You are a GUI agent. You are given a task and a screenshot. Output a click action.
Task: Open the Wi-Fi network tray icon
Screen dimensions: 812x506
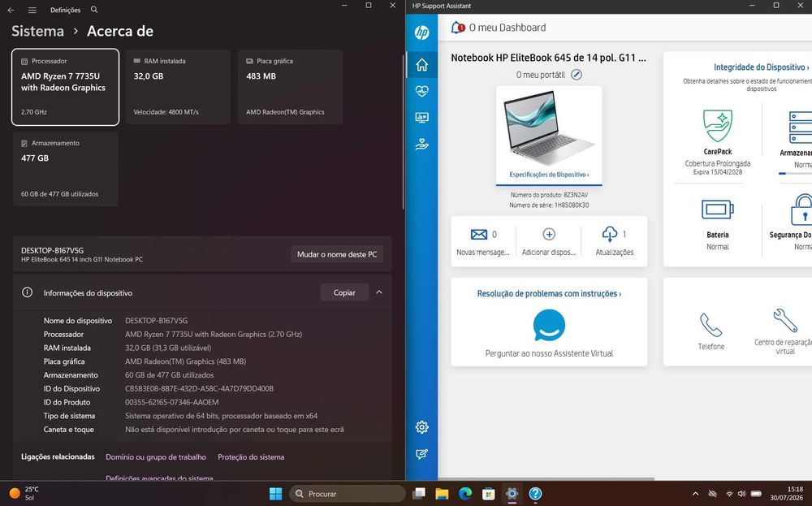[729, 494]
